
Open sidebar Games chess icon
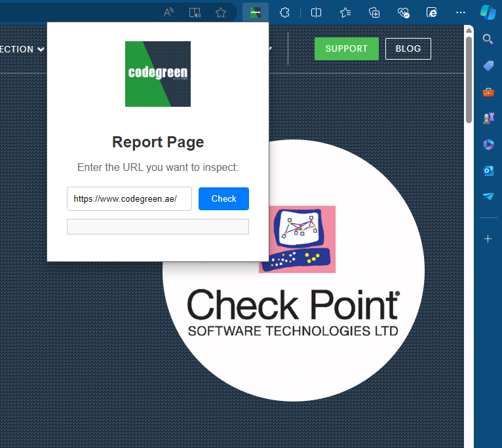[x=488, y=118]
